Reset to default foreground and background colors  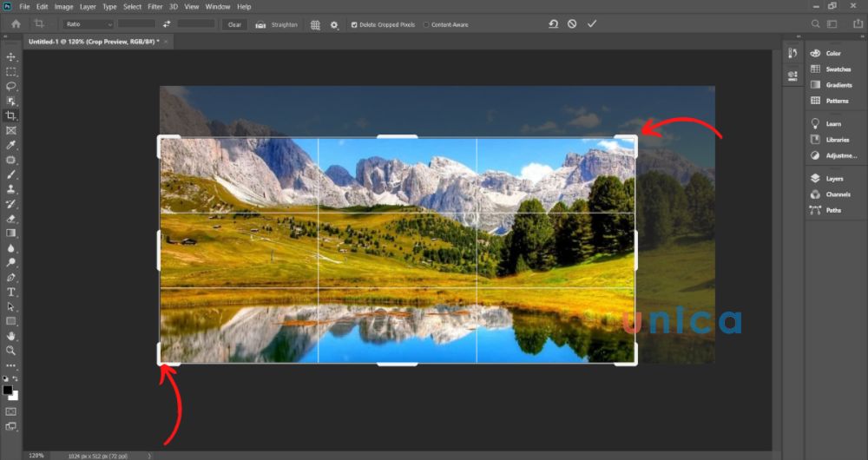pyautogui.click(x=5, y=378)
